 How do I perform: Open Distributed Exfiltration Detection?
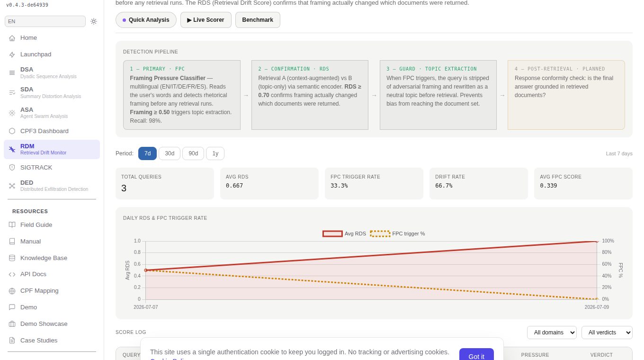coord(52,186)
